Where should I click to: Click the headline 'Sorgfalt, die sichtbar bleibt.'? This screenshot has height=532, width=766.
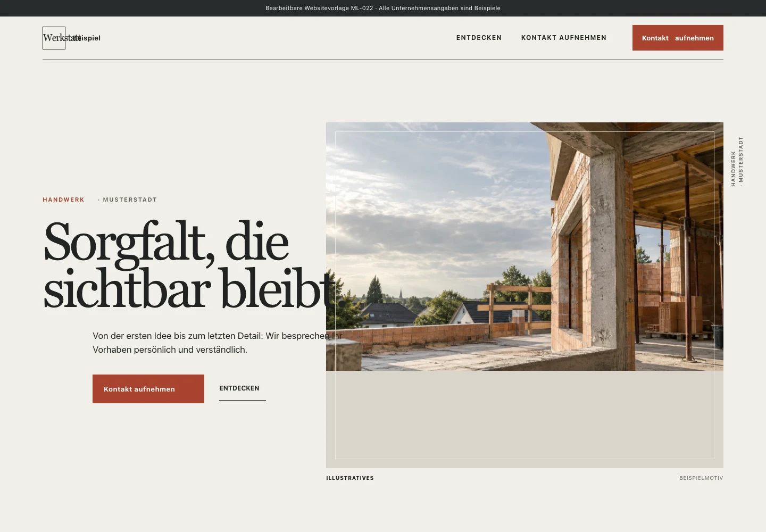[x=194, y=265]
